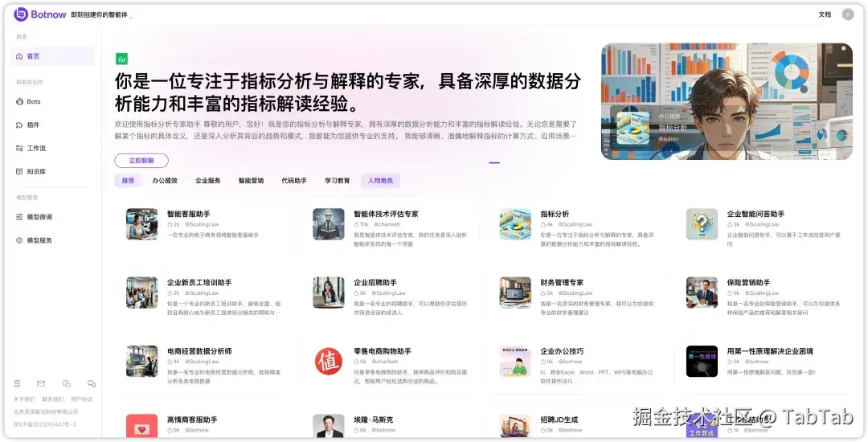The image size is (868, 442).
Task: Click the 智能客服助手 card thumbnail
Action: (141, 224)
